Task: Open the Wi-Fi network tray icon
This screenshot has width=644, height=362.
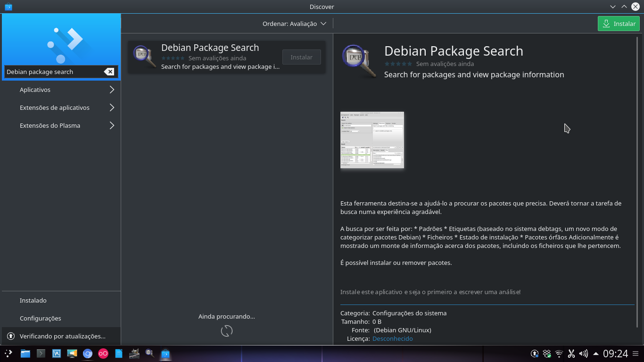Action: click(x=559, y=354)
